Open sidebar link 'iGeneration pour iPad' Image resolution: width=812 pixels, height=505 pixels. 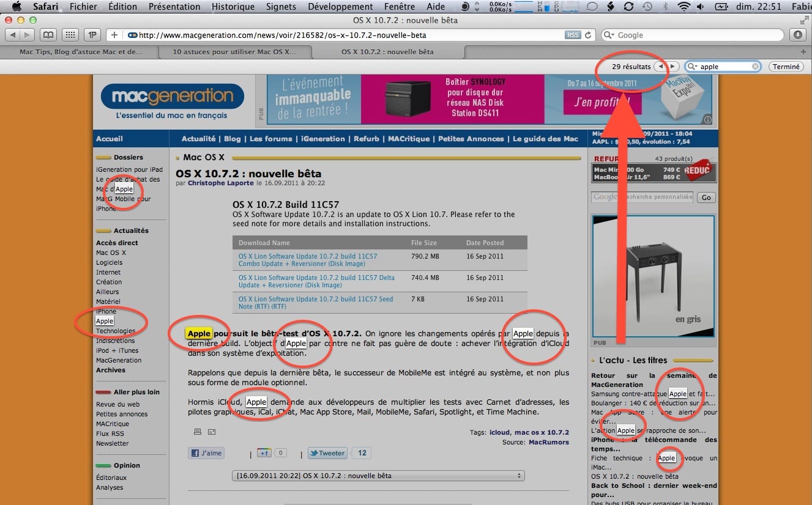tap(129, 169)
